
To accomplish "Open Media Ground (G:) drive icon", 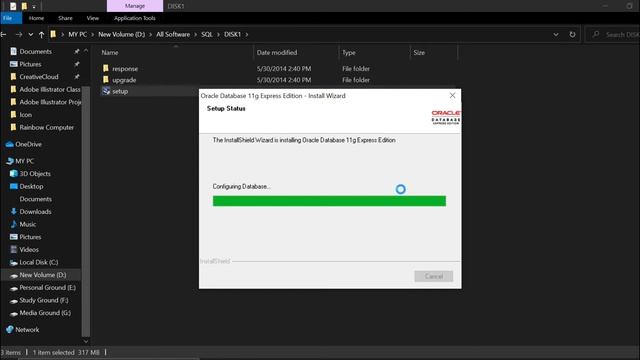I will pos(13,313).
